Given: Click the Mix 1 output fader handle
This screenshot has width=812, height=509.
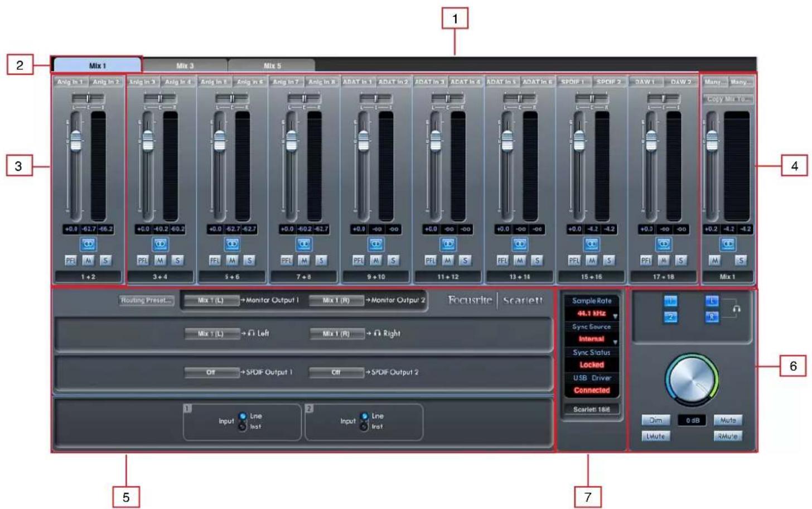Looking at the screenshot, I should [712, 140].
